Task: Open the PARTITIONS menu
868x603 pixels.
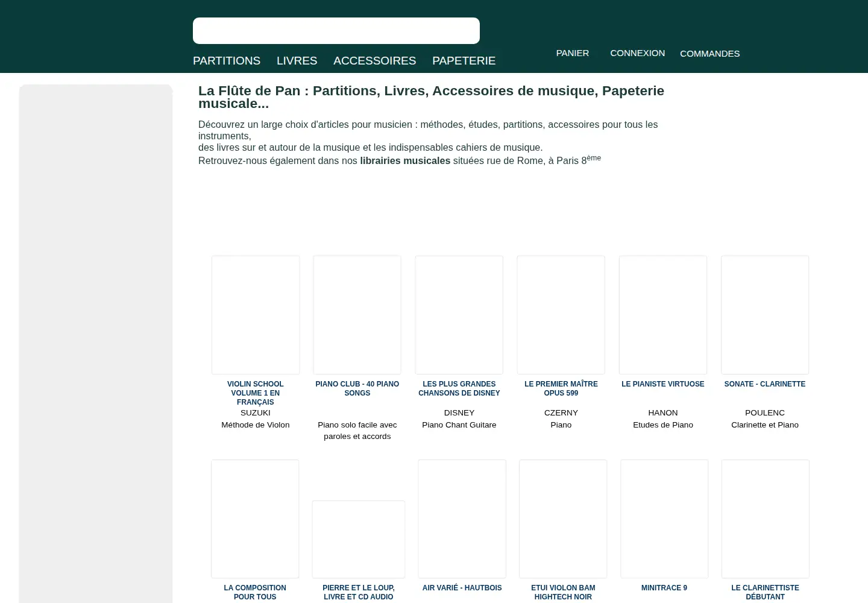Action: (227, 61)
